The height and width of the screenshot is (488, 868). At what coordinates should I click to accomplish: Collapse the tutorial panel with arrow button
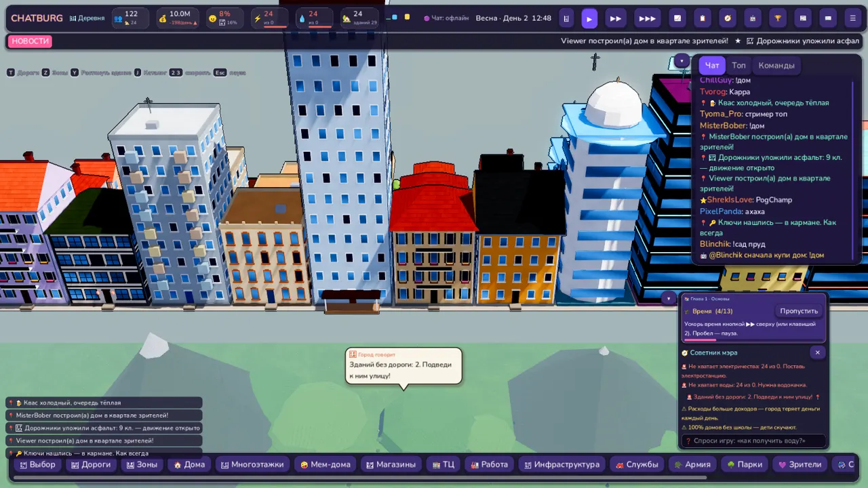coord(669,298)
